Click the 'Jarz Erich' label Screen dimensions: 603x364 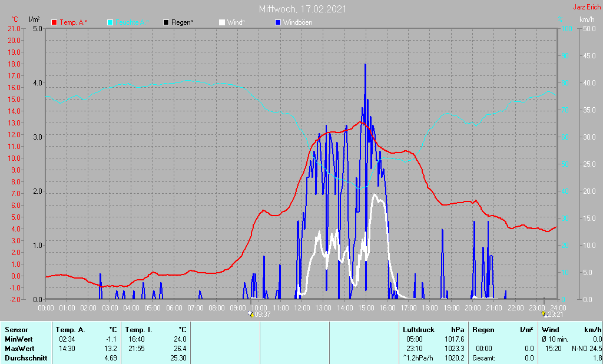coord(587,7)
